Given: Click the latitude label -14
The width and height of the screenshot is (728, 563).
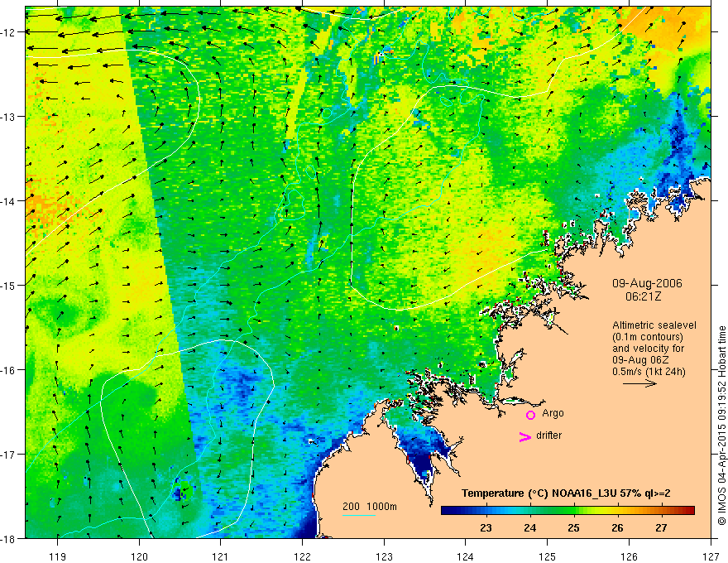Looking at the screenshot, I should point(8,201).
